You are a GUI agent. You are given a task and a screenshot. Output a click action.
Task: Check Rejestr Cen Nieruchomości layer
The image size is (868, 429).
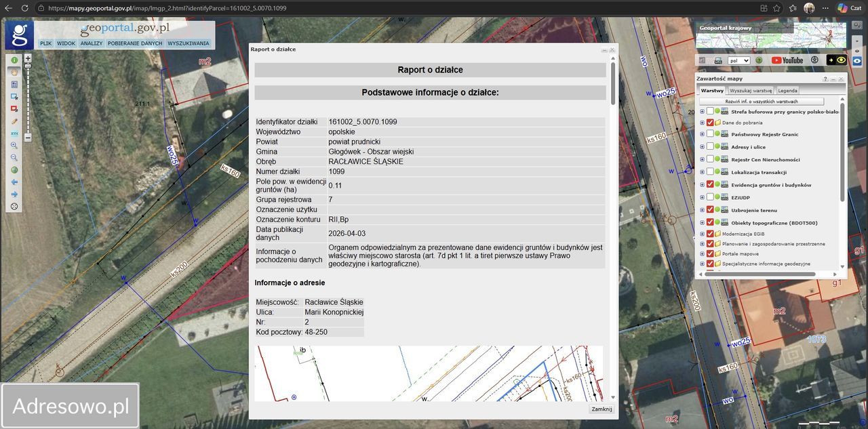tap(710, 159)
